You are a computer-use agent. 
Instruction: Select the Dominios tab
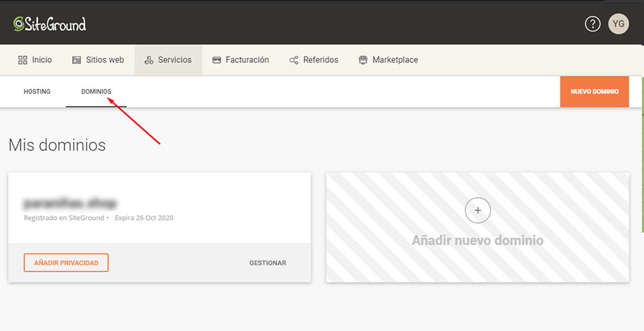[97, 92]
